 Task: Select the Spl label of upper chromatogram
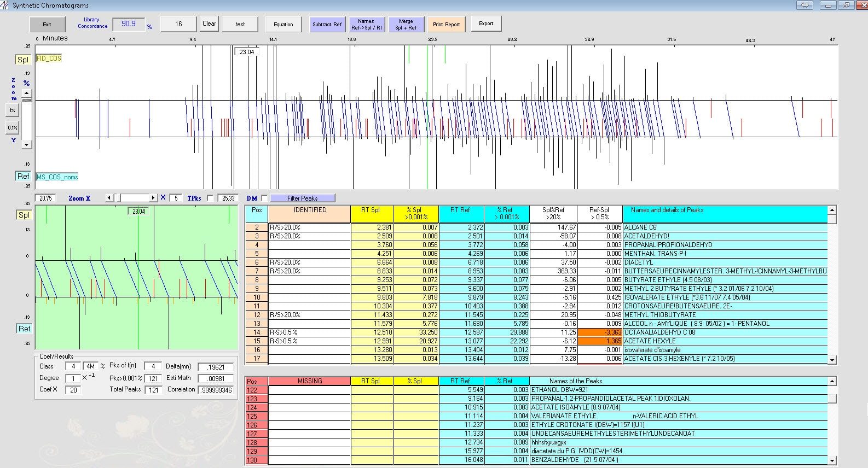point(23,60)
